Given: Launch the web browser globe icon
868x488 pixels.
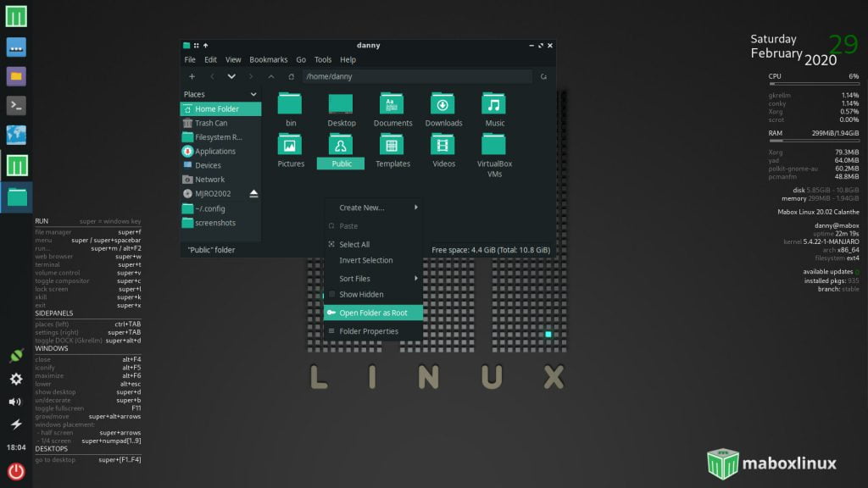Looking at the screenshot, I should tap(16, 136).
